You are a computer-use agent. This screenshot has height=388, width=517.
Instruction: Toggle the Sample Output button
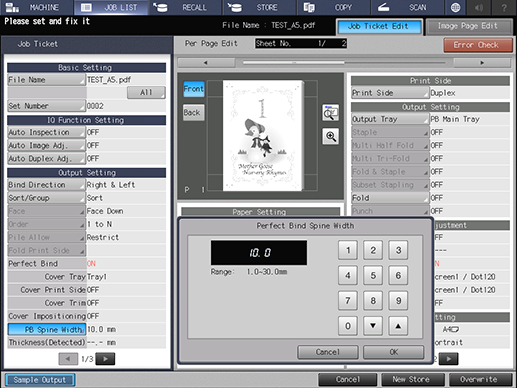(40, 380)
